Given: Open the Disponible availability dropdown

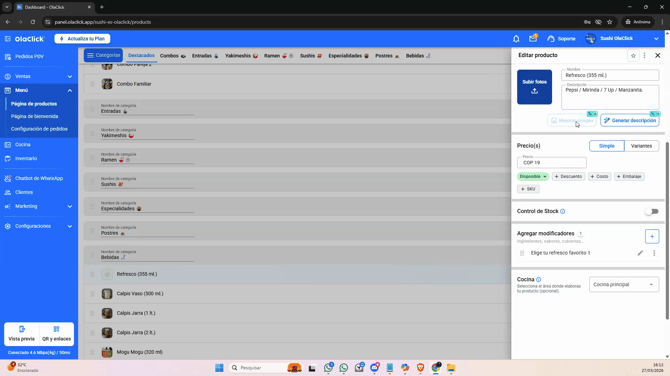Looking at the screenshot, I should (533, 176).
